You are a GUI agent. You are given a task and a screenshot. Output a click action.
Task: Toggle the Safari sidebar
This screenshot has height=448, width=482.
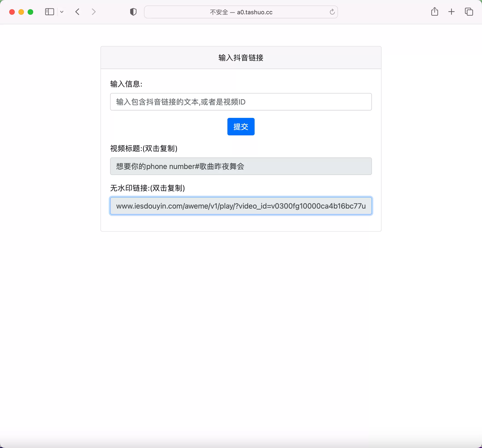tap(50, 12)
